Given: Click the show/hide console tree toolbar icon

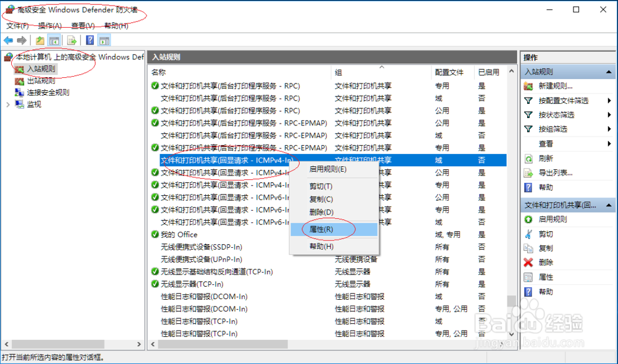Looking at the screenshot, I should (54, 40).
